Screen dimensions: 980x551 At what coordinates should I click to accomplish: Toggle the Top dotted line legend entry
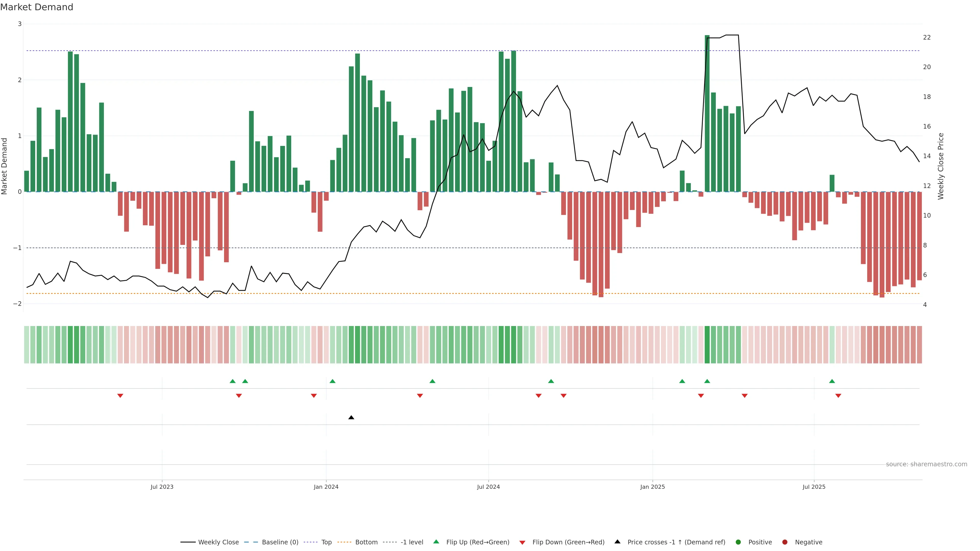click(x=326, y=542)
